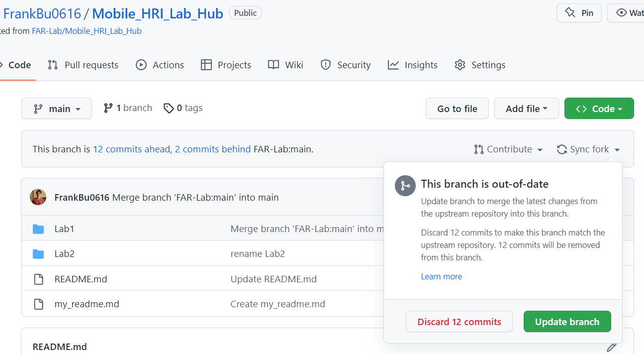The height and width of the screenshot is (354, 644).
Task: Click the Go to file button
Action: (457, 109)
